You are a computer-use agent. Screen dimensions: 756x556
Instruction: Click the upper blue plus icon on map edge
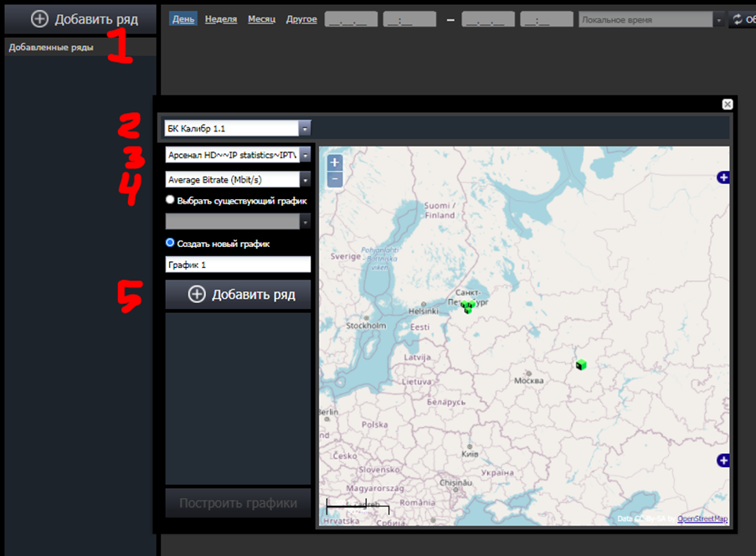click(x=723, y=178)
